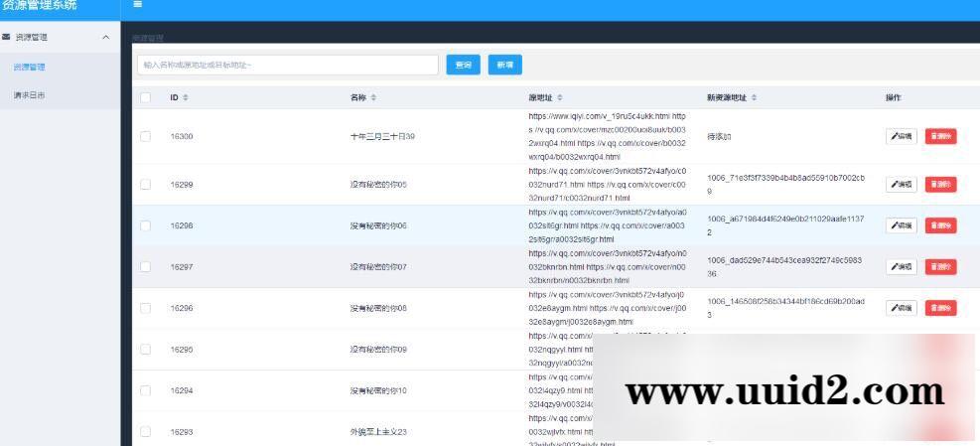The height and width of the screenshot is (446, 980).
Task: Tick the select-all checkbox in table header
Action: pos(145,97)
